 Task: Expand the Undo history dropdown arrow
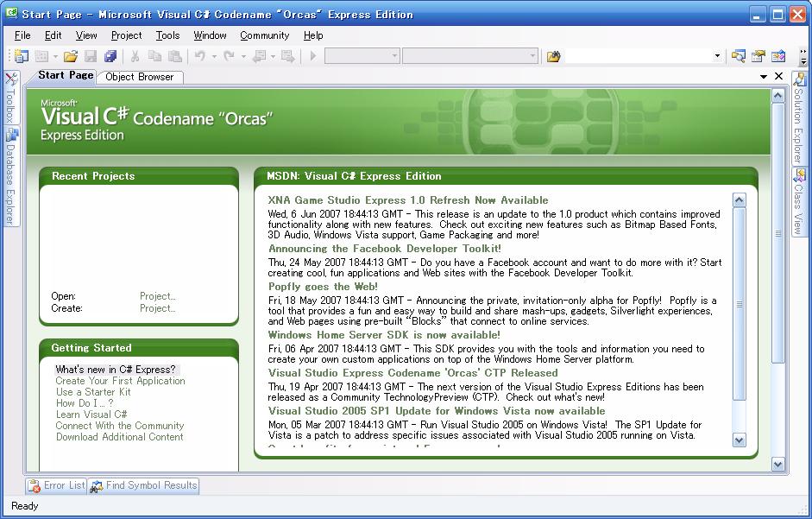click(x=214, y=56)
